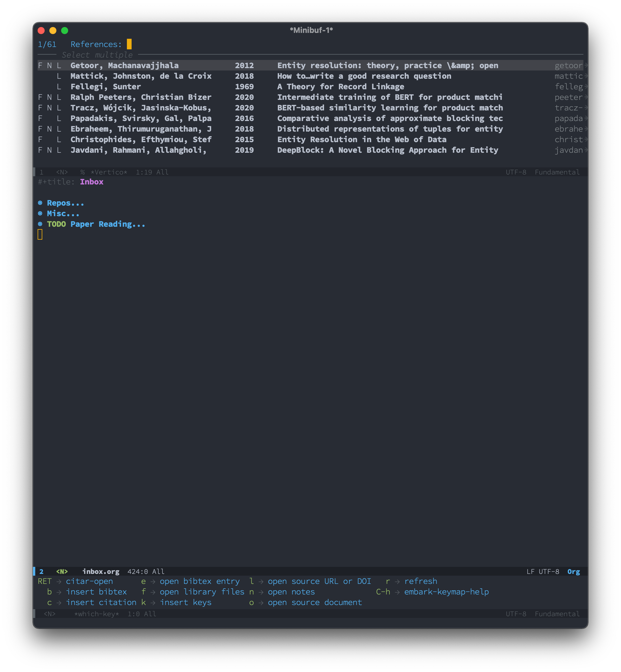Click the *Vertico* buffer name in the modeline
The height and width of the screenshot is (672, 621).
click(x=108, y=172)
